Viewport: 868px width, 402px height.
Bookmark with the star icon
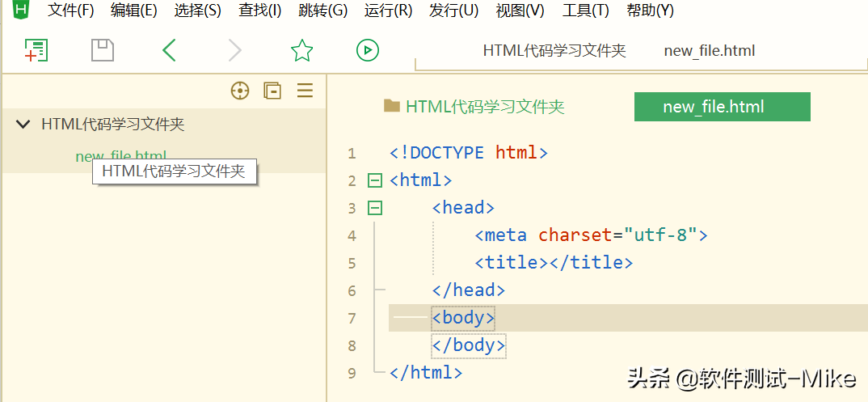[x=301, y=50]
